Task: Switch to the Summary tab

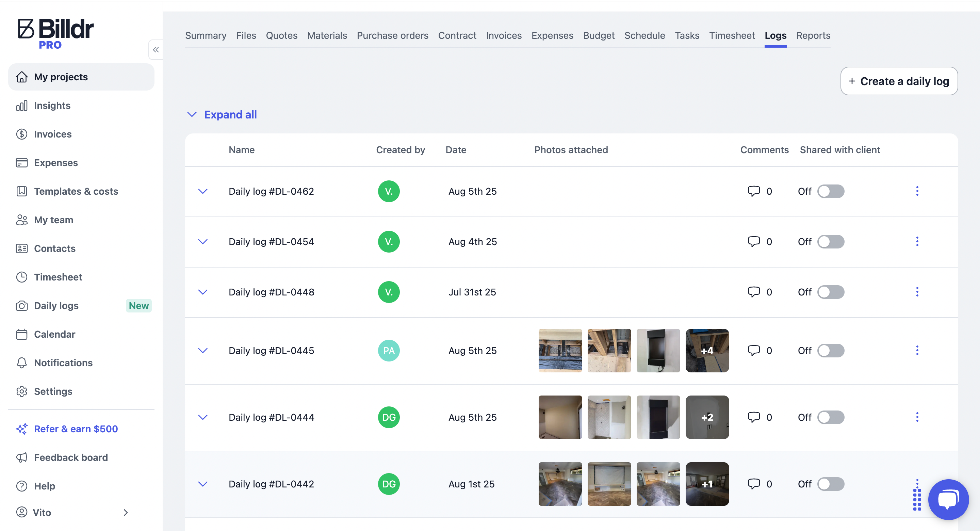Action: click(206, 35)
